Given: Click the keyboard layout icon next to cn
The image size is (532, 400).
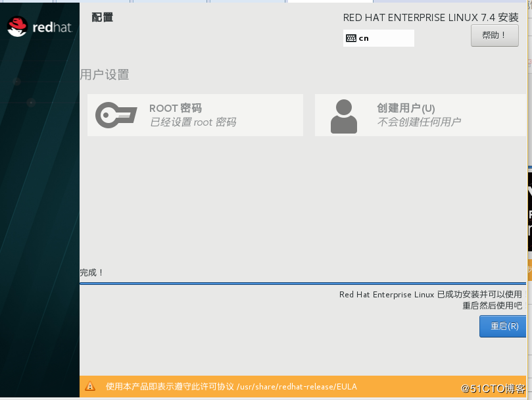Looking at the screenshot, I should pyautogui.click(x=351, y=38).
